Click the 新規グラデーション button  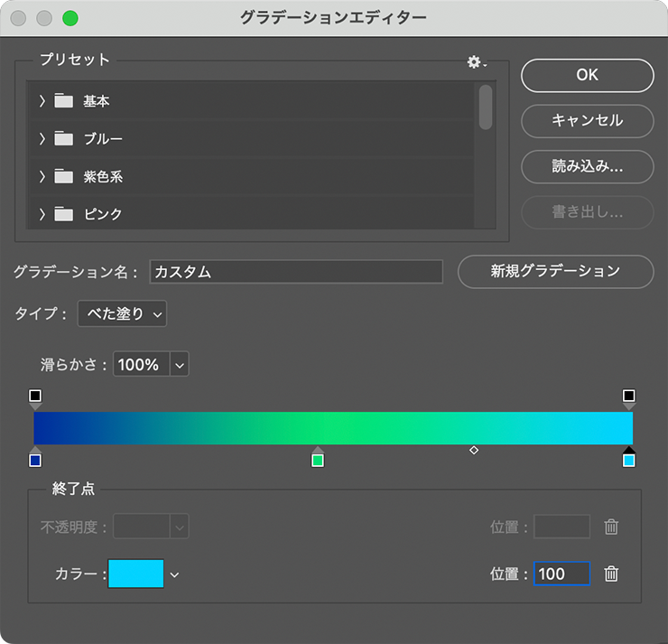pyautogui.click(x=555, y=271)
